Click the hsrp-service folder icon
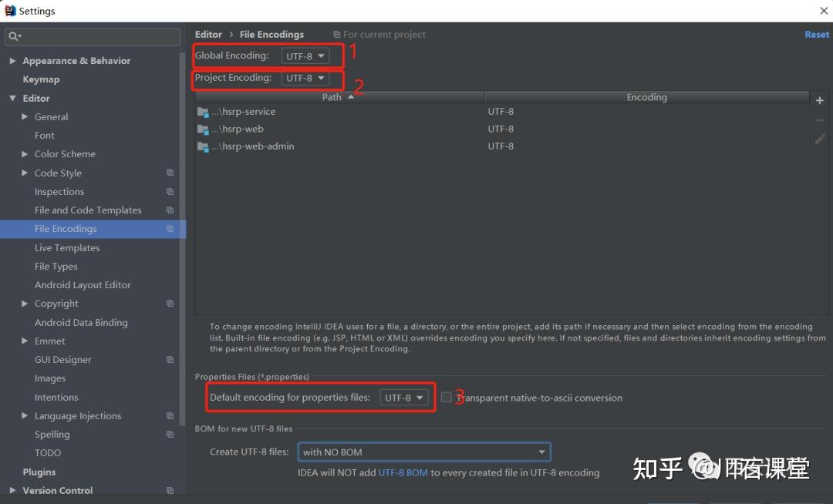 202,112
